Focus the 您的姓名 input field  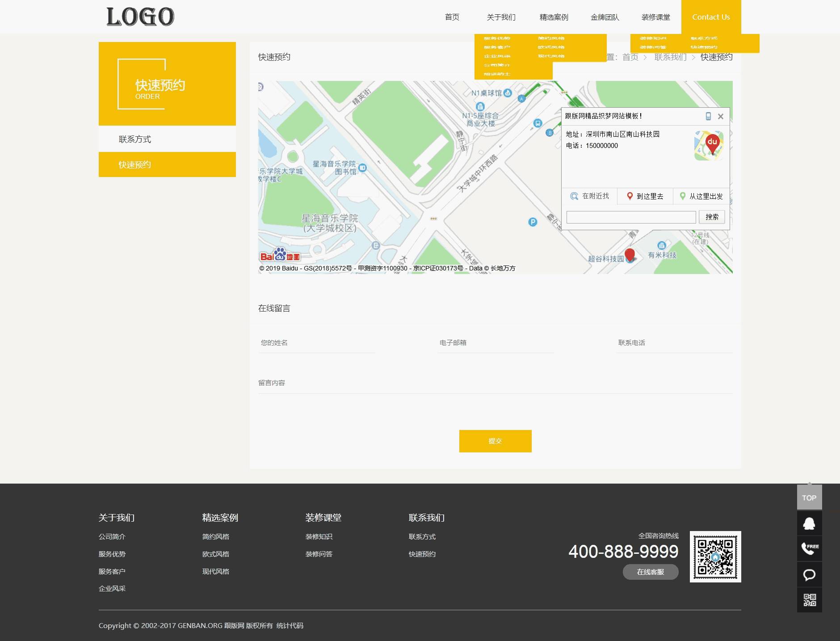[x=316, y=343]
